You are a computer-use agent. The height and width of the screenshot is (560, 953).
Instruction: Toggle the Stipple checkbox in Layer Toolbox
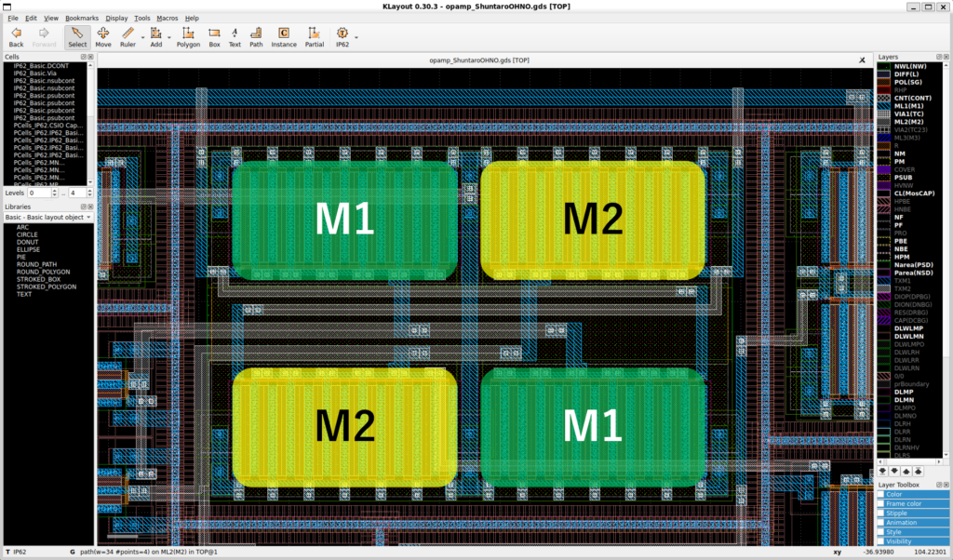click(881, 513)
